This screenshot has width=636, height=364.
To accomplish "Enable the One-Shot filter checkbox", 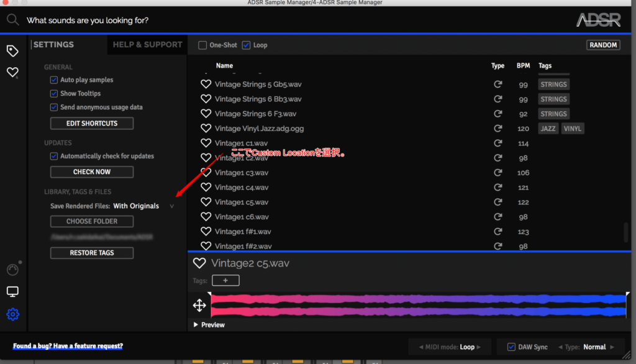I will tap(202, 45).
